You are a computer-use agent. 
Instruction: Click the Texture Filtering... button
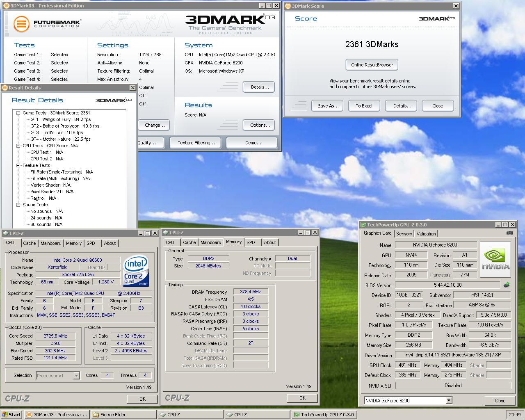tap(196, 143)
